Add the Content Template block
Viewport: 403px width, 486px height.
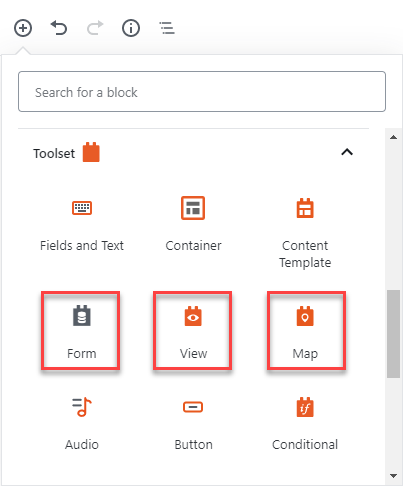(x=305, y=233)
